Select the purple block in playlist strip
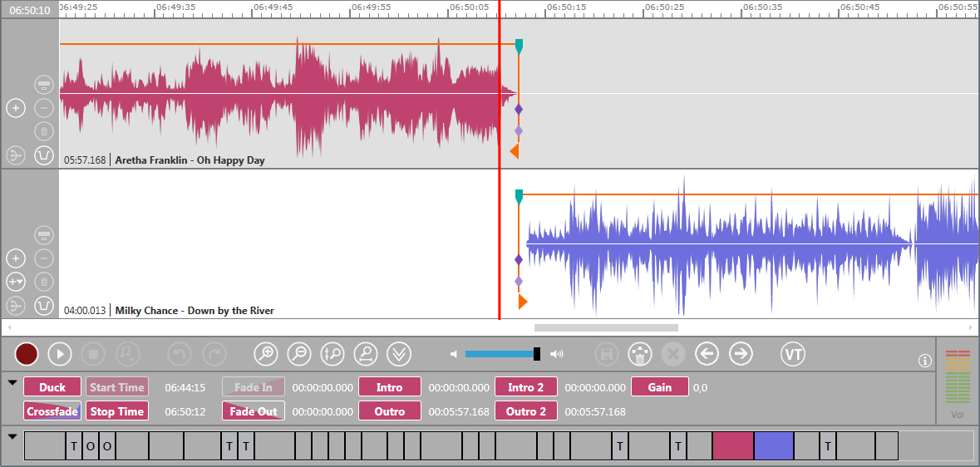980x467 pixels. (x=774, y=446)
